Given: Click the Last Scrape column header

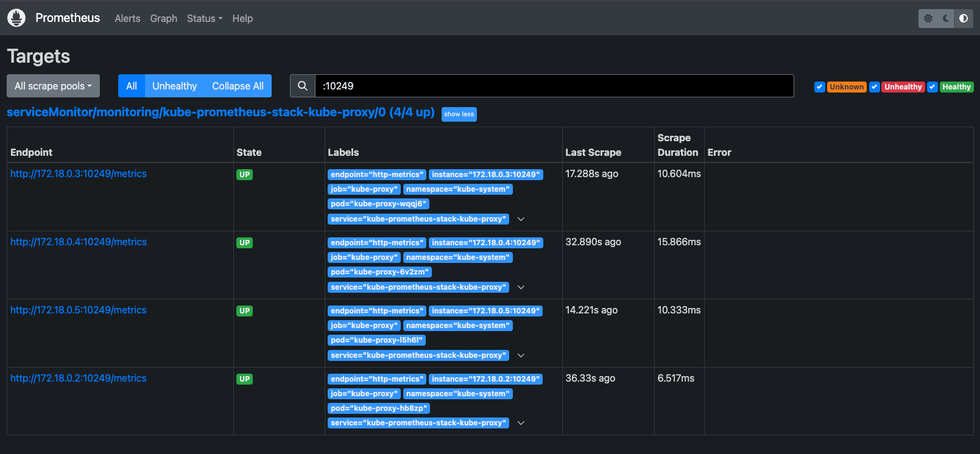Looking at the screenshot, I should point(593,152).
